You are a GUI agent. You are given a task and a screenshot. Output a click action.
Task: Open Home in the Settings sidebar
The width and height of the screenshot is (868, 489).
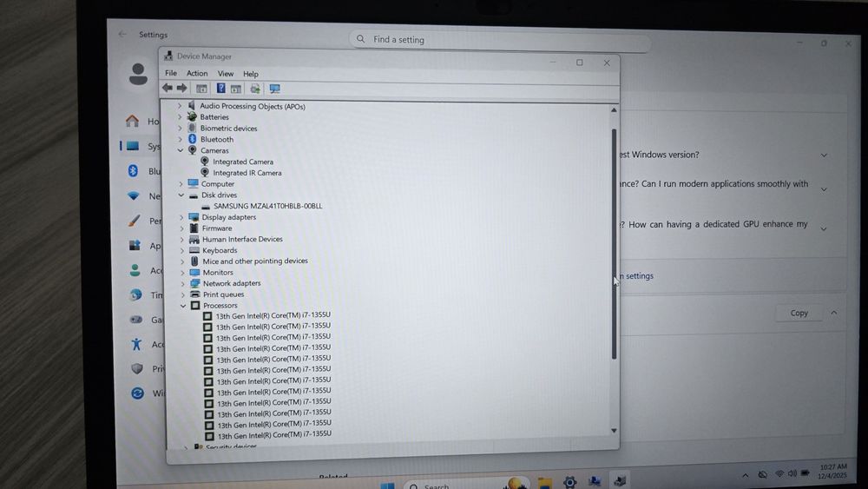(x=132, y=121)
